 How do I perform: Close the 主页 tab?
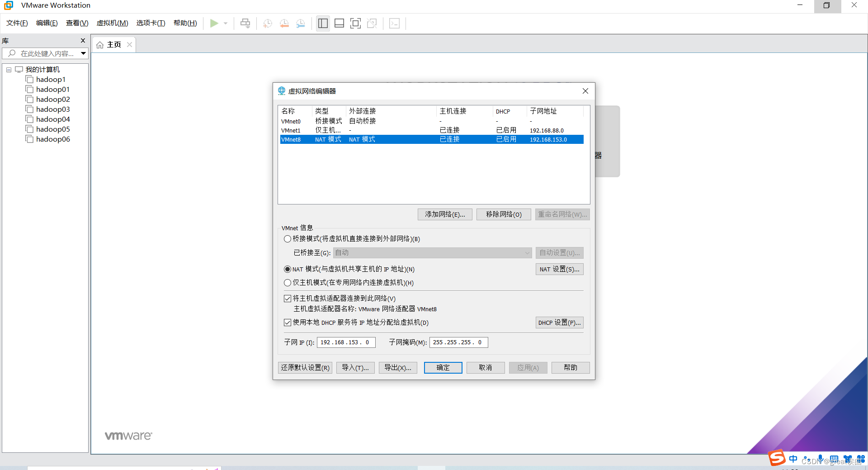(129, 44)
